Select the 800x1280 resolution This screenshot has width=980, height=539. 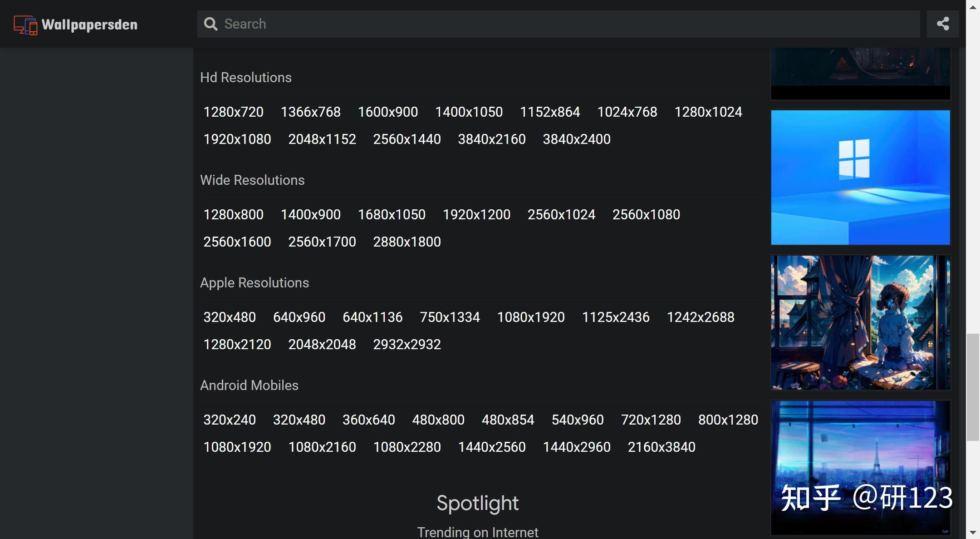[728, 420]
